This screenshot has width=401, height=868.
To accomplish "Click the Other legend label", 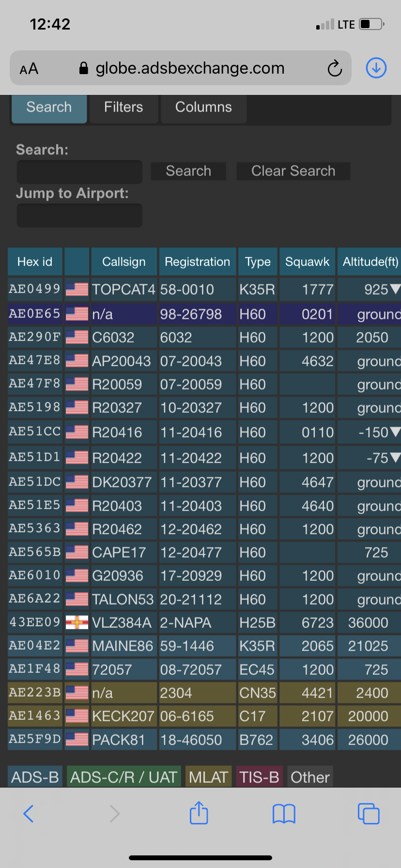I will click(310, 777).
